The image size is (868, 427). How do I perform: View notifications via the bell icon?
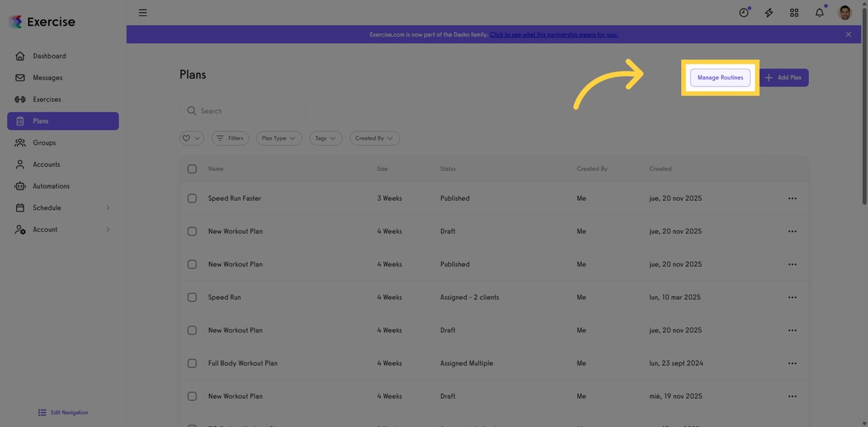[x=819, y=12]
